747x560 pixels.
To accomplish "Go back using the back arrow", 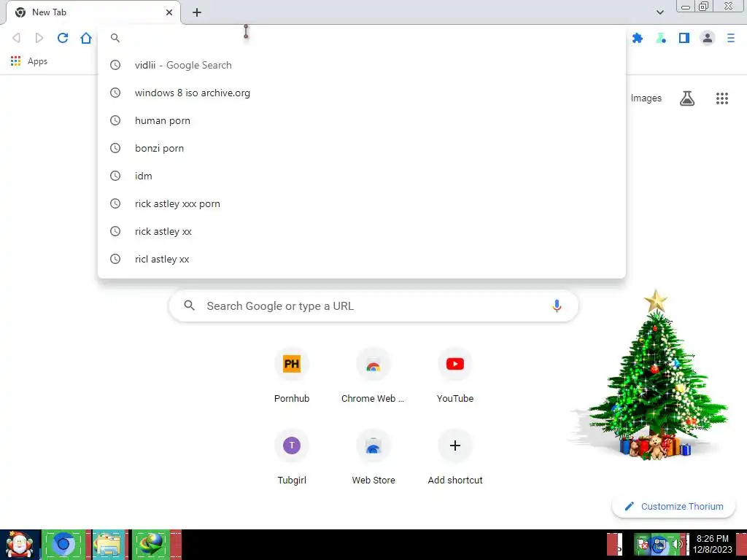I will coord(16,38).
